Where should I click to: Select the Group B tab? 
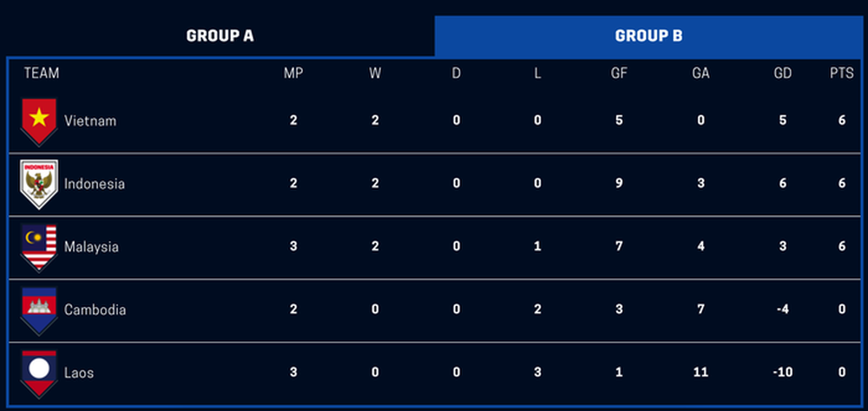[648, 36]
